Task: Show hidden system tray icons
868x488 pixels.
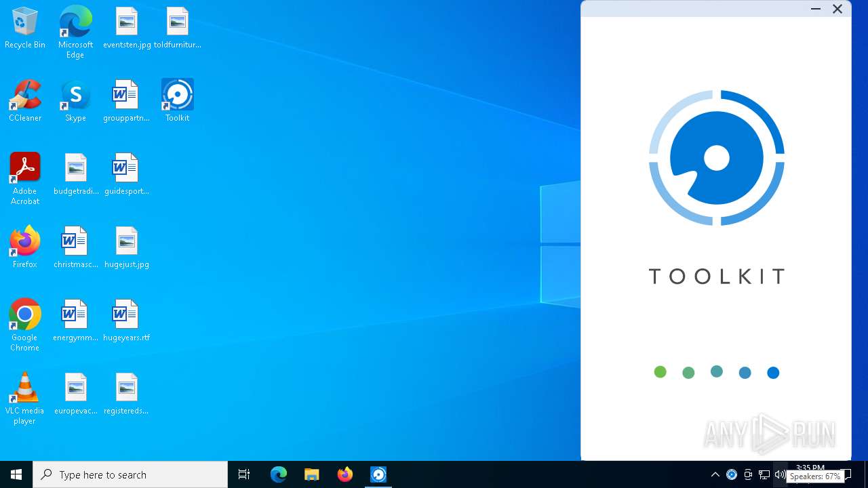Action: 715,474
